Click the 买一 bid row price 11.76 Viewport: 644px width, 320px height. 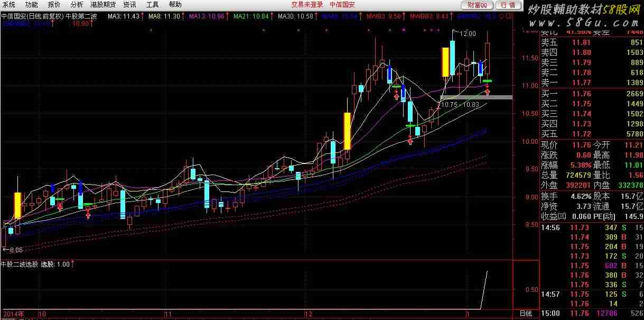tap(581, 94)
